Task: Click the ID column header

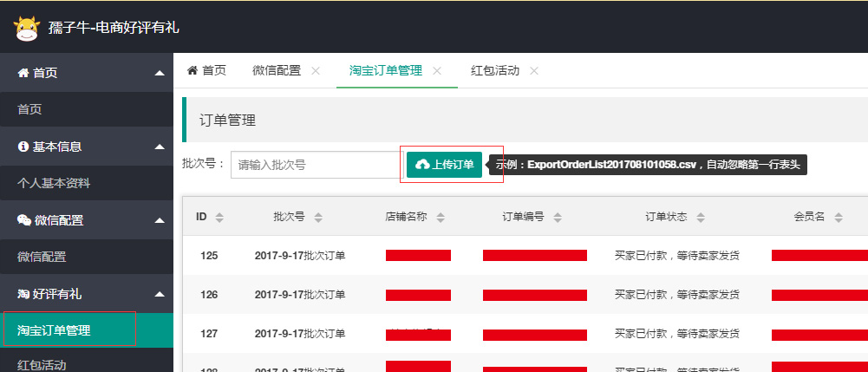Action: tap(201, 217)
